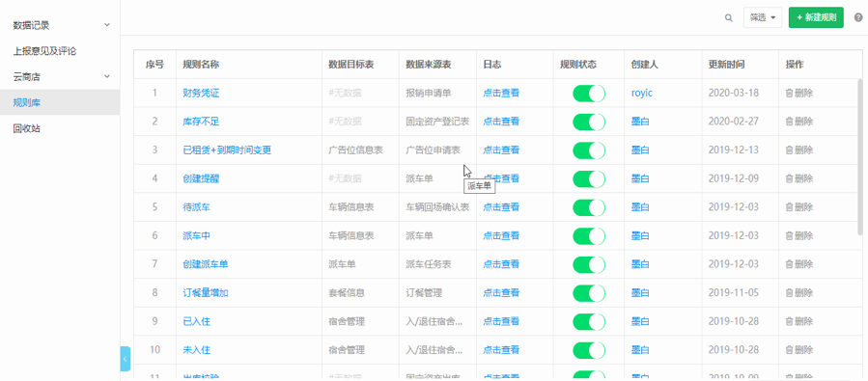The image size is (868, 381).
Task: Click 车辆回场确认表 source table cell
Action: [x=437, y=207]
